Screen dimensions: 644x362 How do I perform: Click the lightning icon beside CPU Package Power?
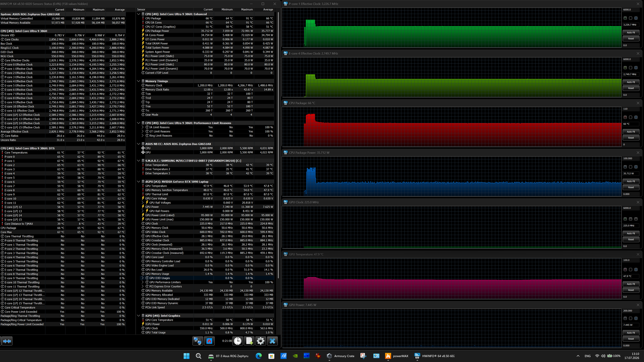(143, 31)
